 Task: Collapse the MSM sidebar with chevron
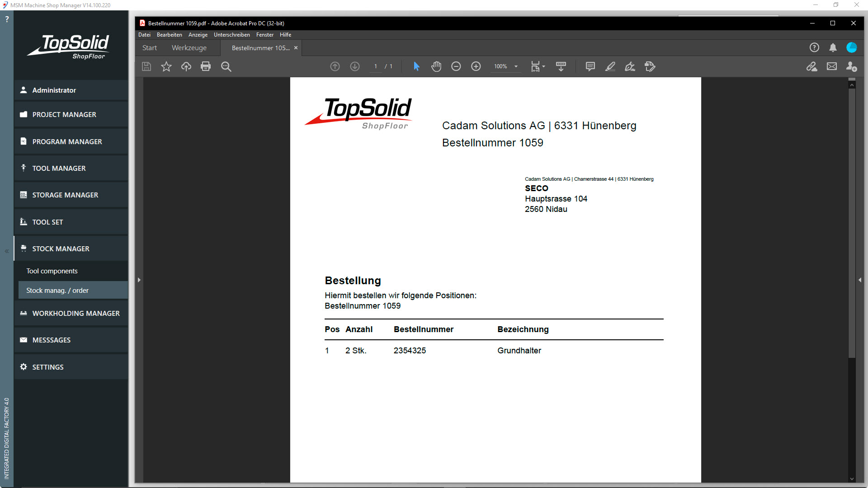pos(7,251)
